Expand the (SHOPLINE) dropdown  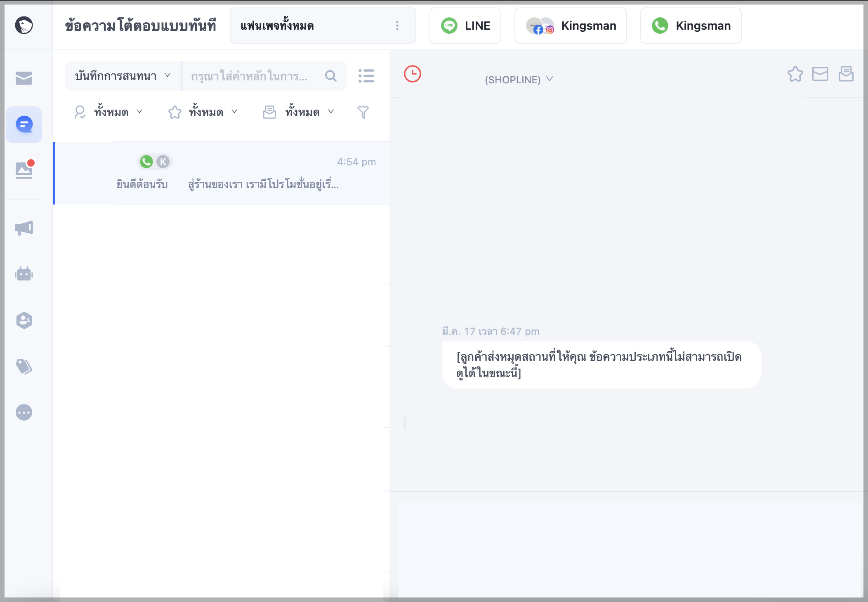pyautogui.click(x=519, y=80)
